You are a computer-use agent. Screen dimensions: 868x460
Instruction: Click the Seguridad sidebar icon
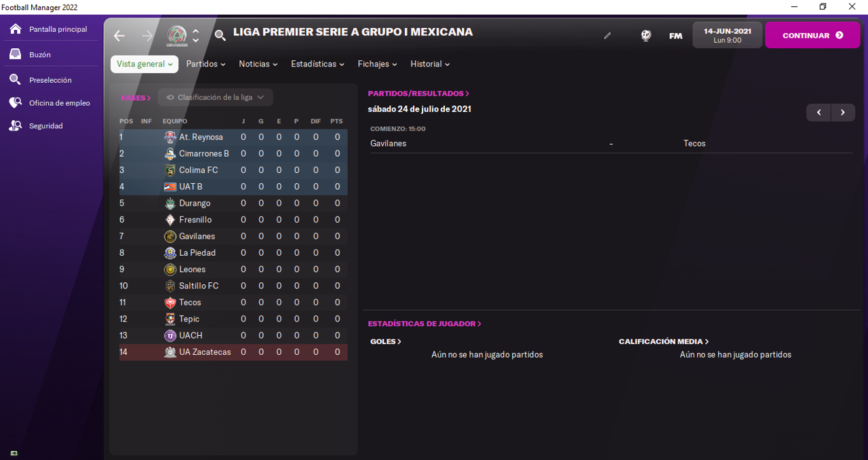[16, 126]
